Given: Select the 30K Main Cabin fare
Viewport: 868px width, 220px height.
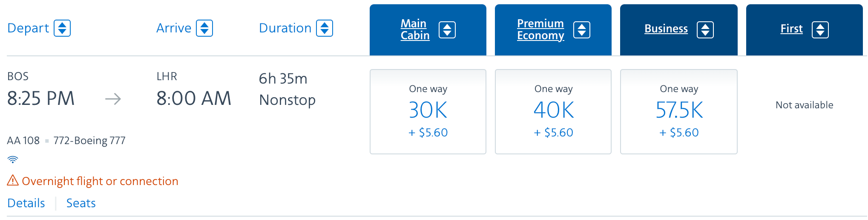Looking at the screenshot, I should 428,112.
